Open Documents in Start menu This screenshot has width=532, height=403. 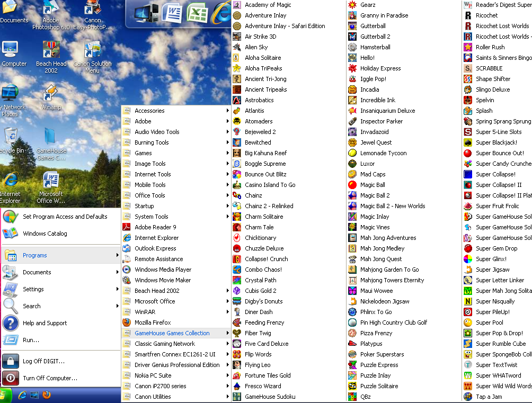tap(61, 272)
